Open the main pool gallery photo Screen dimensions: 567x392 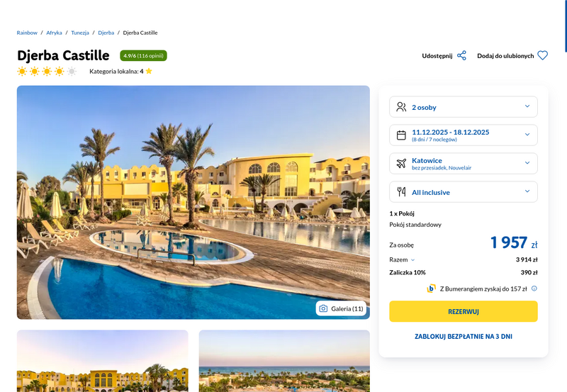[x=193, y=202]
